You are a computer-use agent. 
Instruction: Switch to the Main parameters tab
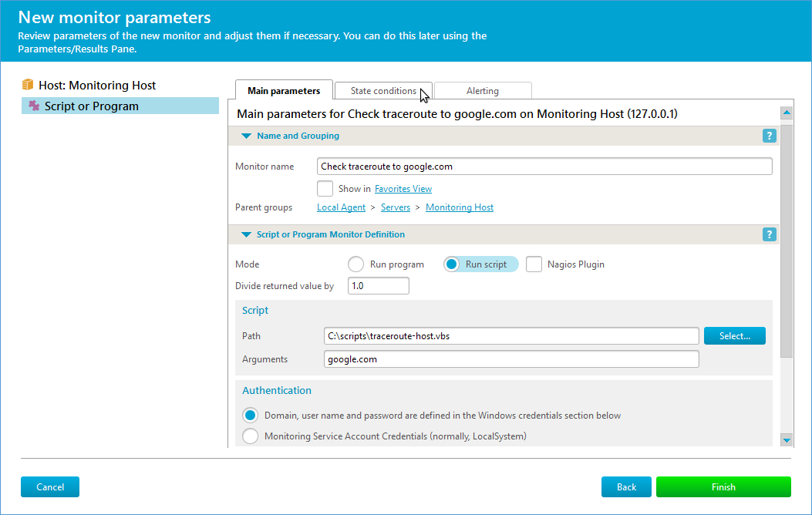tap(284, 90)
